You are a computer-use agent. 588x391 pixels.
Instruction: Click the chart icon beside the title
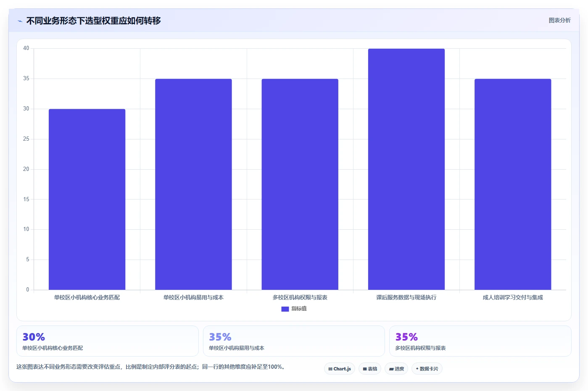[x=20, y=21]
